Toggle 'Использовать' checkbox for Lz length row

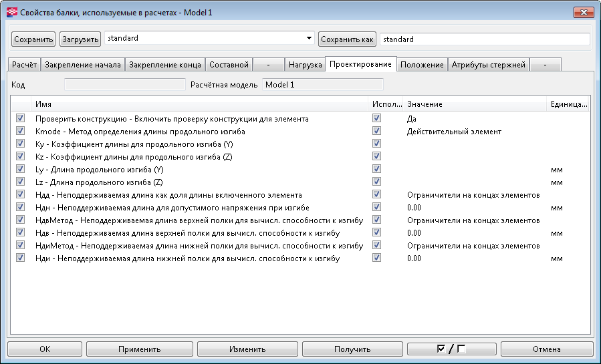tap(377, 182)
